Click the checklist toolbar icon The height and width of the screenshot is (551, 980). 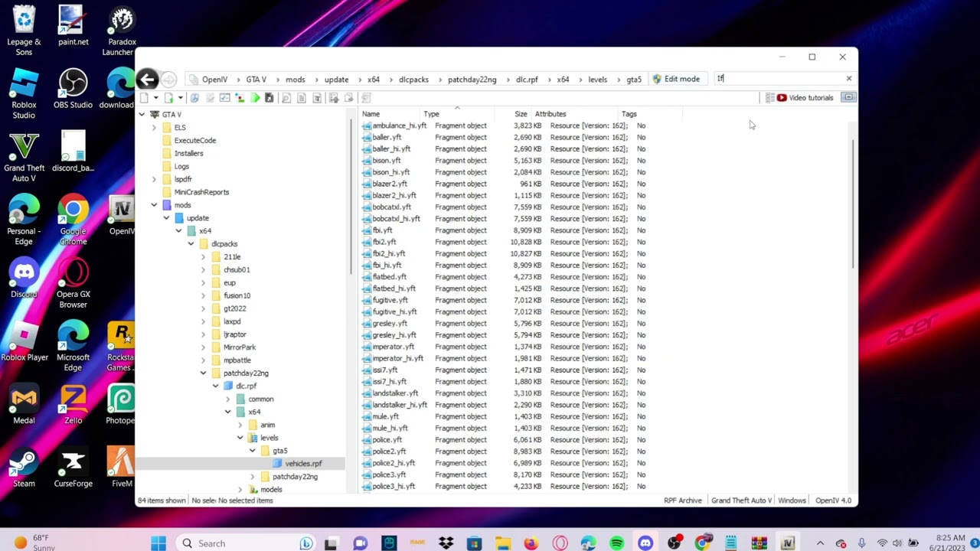point(224,98)
